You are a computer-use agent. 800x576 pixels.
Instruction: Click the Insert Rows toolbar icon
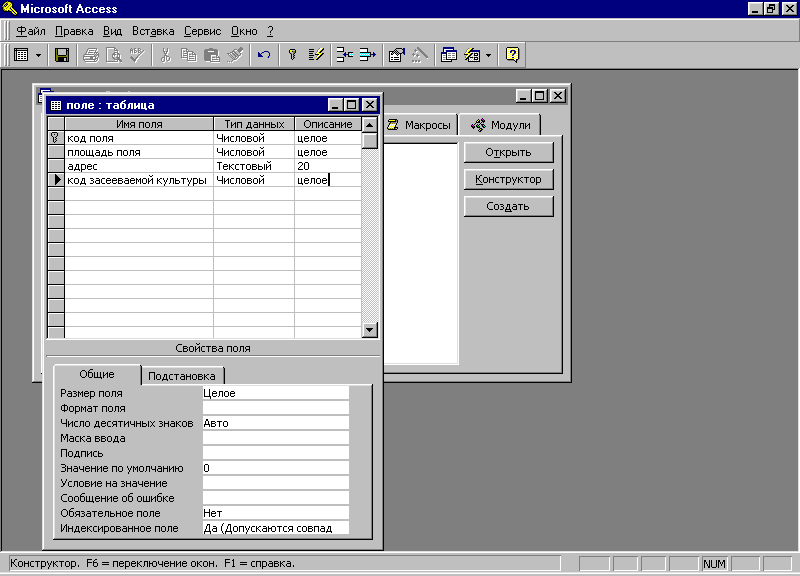(345, 55)
